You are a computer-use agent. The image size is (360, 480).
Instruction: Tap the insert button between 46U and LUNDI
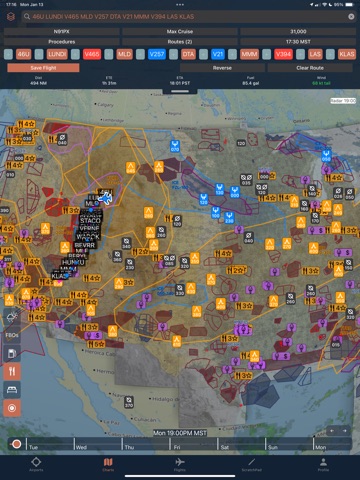coord(39,54)
